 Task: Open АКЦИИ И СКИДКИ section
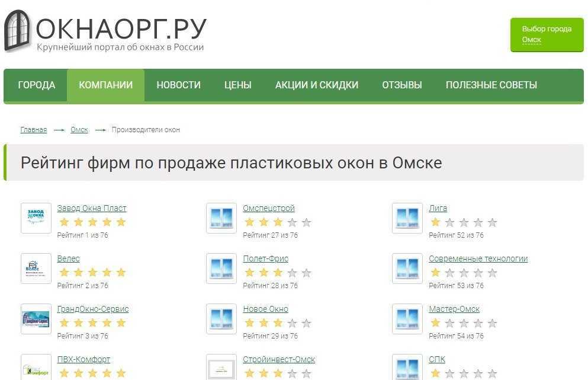pos(317,85)
